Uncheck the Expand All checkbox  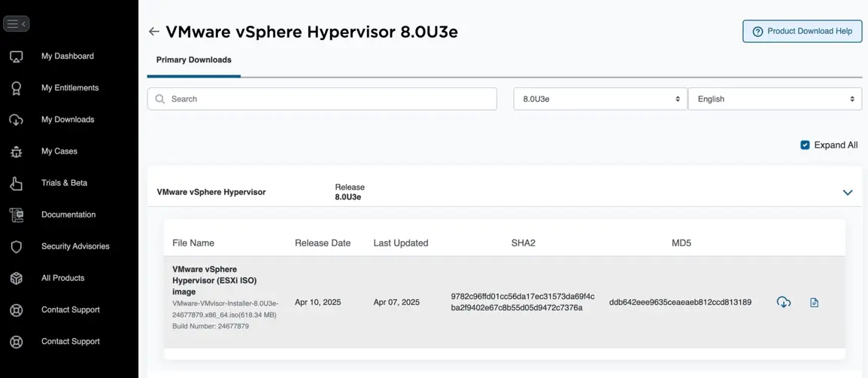(806, 145)
